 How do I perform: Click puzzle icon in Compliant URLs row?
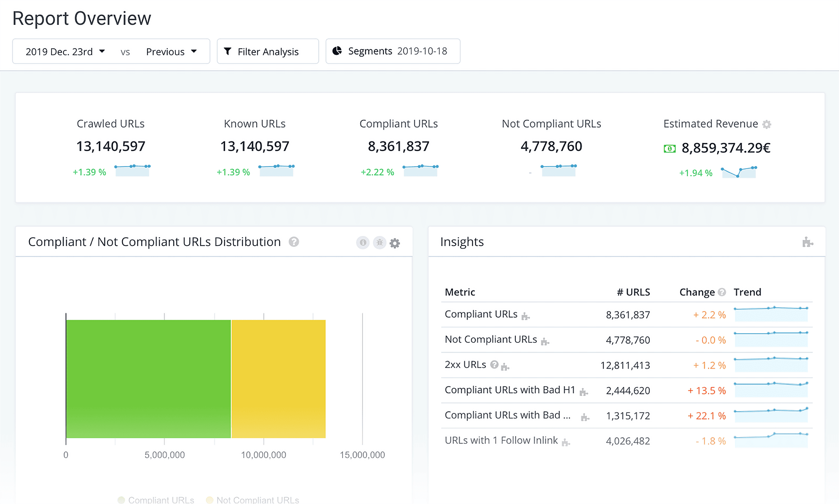525,316
